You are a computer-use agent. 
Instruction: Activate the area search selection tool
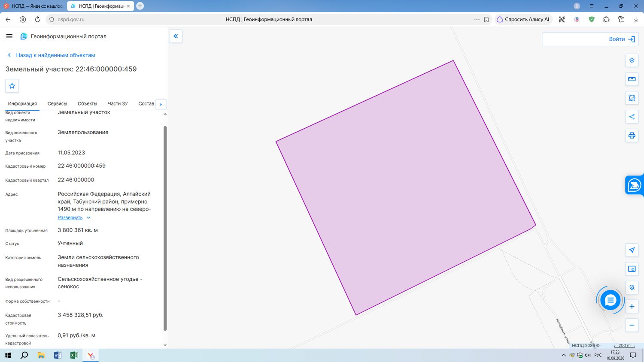[632, 98]
